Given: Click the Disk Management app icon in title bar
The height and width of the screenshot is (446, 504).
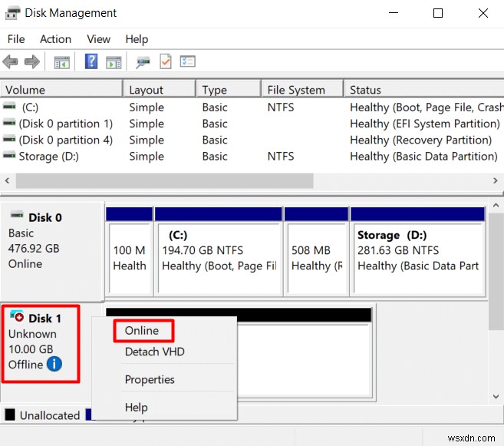Looking at the screenshot, I should click(x=13, y=13).
